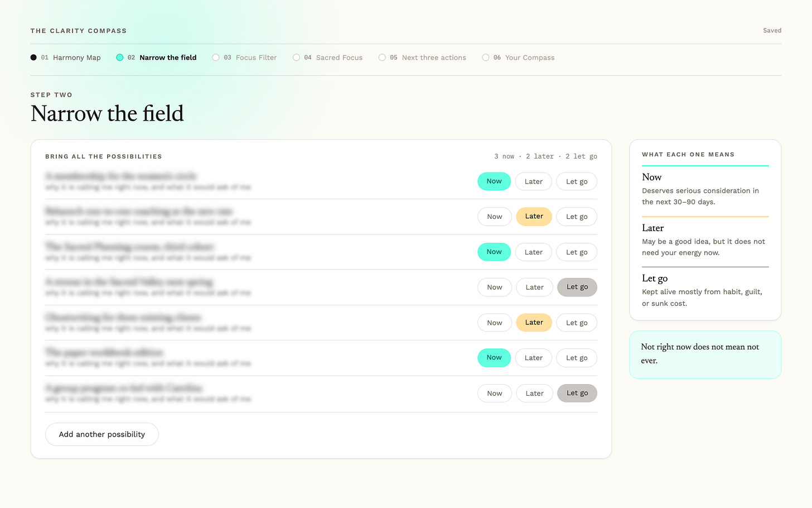Go to step 06 Your Compass

point(518,57)
